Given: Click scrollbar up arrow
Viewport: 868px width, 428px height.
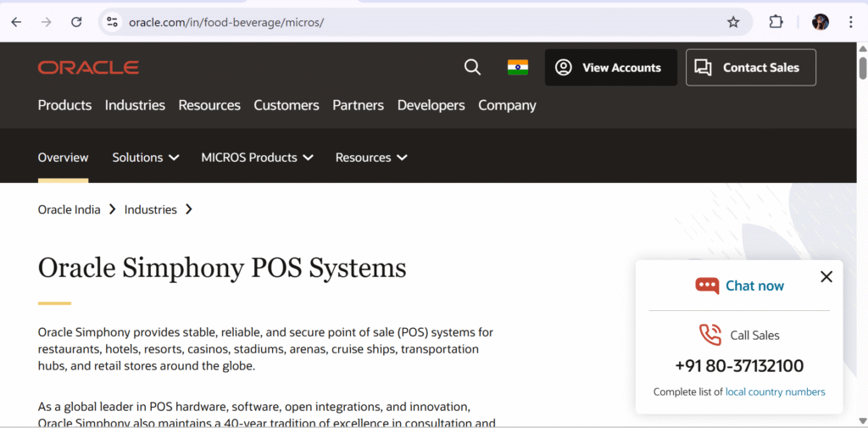Looking at the screenshot, I should [x=862, y=49].
